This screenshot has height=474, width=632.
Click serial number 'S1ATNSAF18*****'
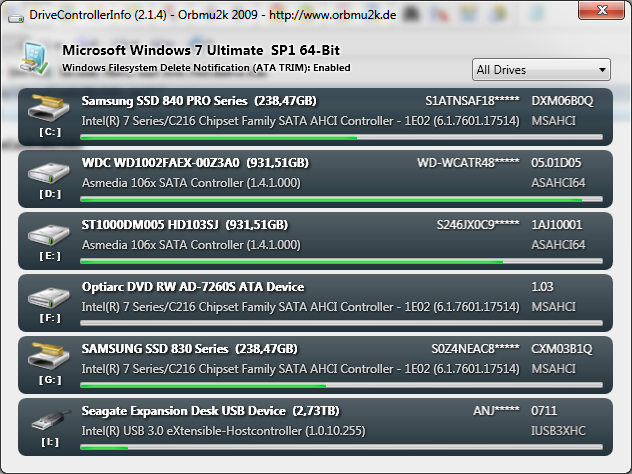pos(472,101)
